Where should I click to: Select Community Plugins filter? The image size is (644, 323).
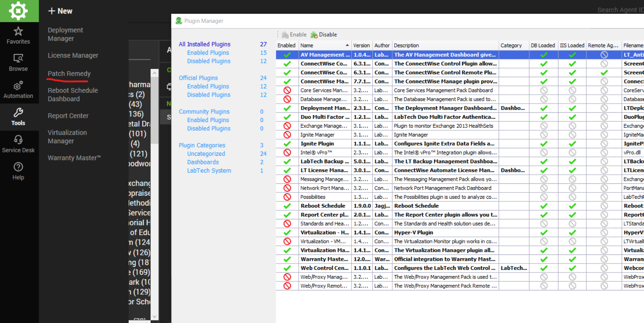204,112
